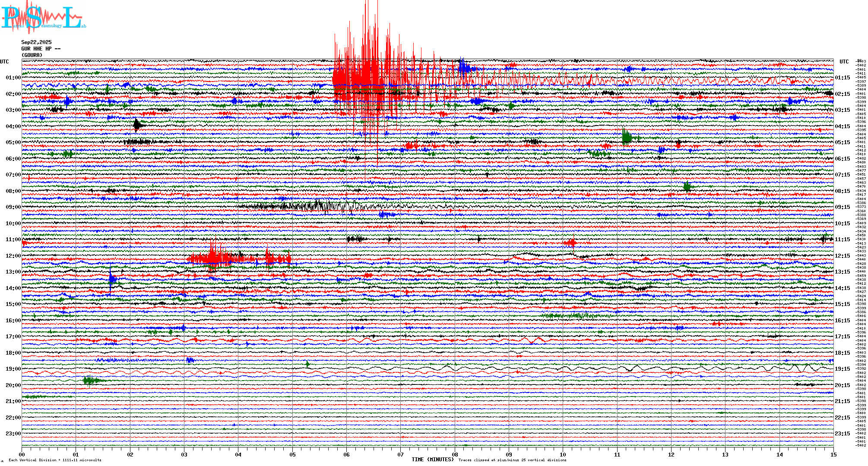Click the PSL Seismology Lab logo
Screen dimensions: 868x466
[43, 16]
